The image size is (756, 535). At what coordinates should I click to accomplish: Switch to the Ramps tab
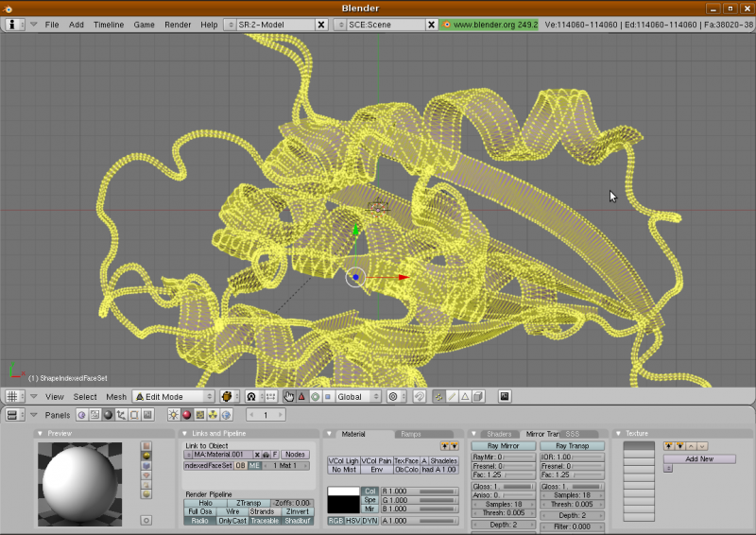(411, 434)
